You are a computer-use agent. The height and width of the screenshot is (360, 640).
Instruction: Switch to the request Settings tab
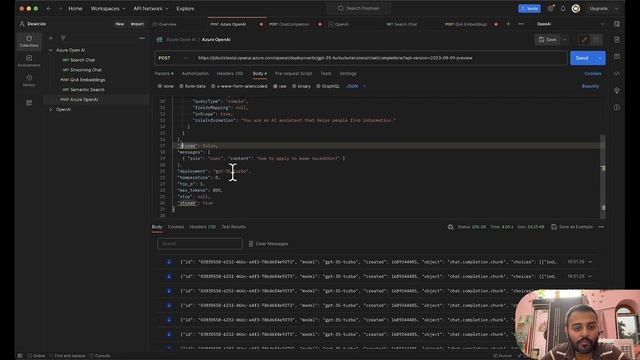click(x=348, y=73)
